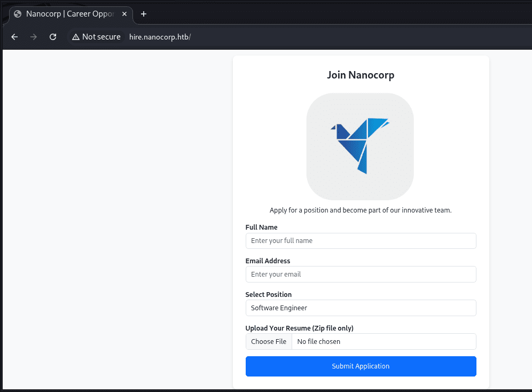This screenshot has height=392, width=532.
Task: Open a new browser tab
Action: click(143, 14)
